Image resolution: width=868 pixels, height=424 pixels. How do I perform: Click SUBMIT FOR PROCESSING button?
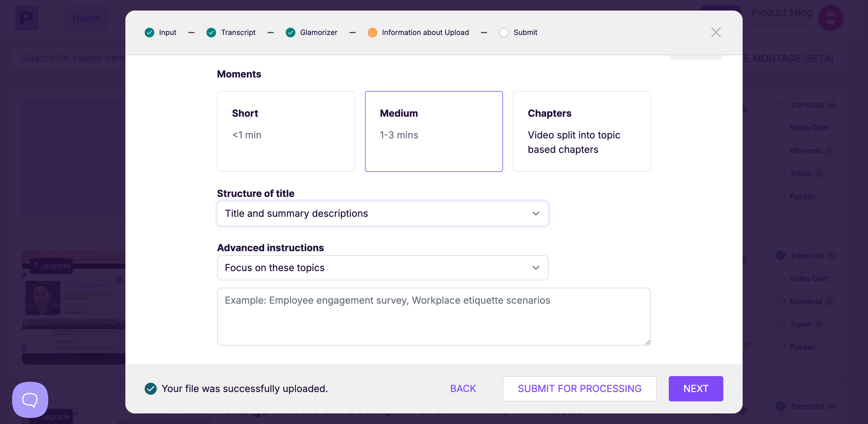click(580, 389)
